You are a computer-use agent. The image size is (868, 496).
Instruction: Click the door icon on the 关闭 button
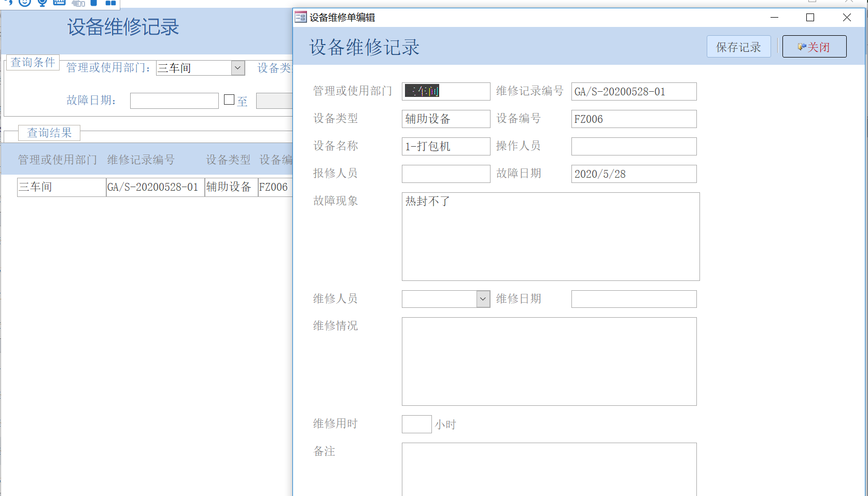tap(802, 47)
